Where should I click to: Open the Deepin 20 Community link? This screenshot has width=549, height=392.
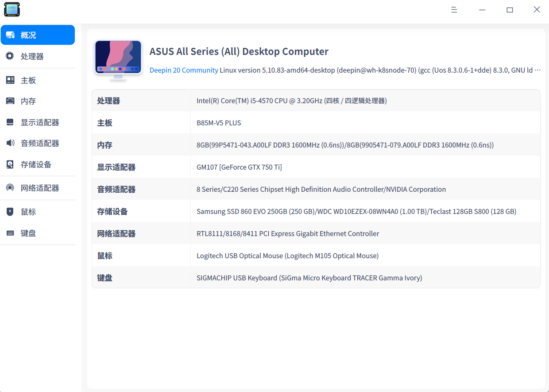(x=184, y=70)
